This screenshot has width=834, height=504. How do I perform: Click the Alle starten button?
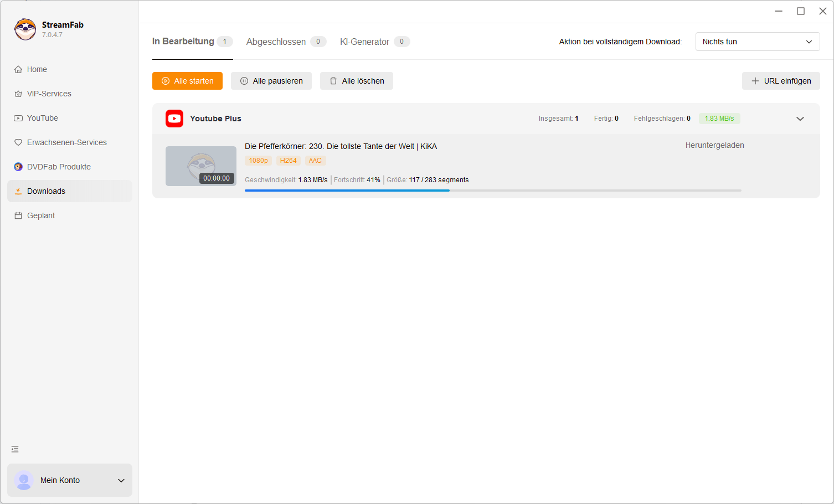click(187, 81)
